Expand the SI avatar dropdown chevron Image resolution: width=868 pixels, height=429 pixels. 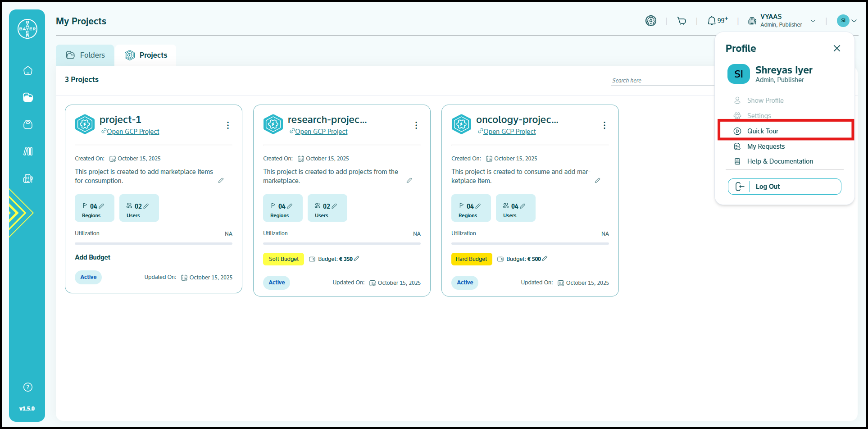pyautogui.click(x=854, y=21)
